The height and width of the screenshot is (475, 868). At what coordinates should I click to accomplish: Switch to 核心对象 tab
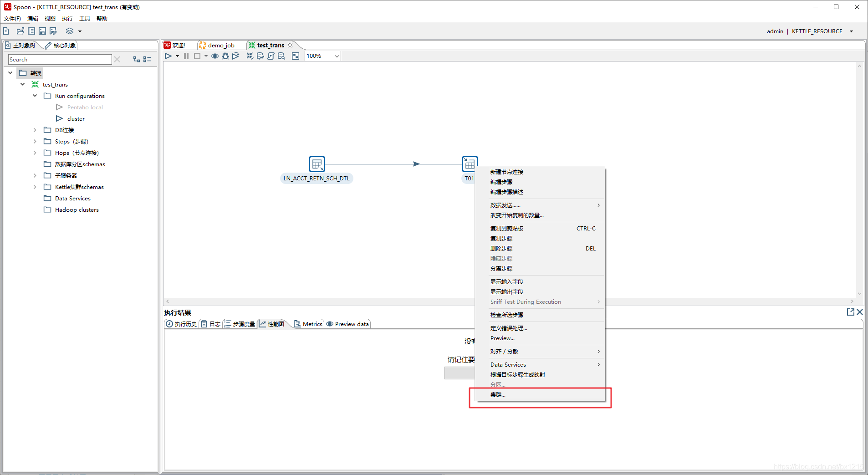(x=61, y=45)
